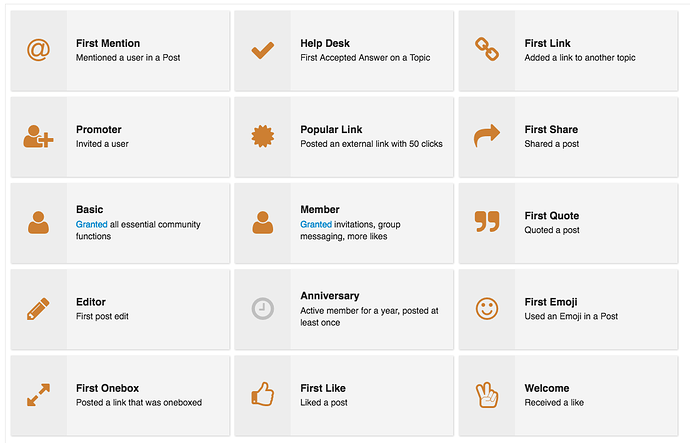
Task: Click the starburst icon for Popular Link
Action: 263,136
